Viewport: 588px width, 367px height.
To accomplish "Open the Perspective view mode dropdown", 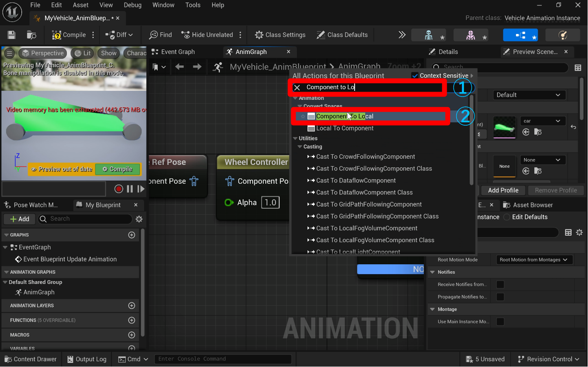I will coord(43,53).
